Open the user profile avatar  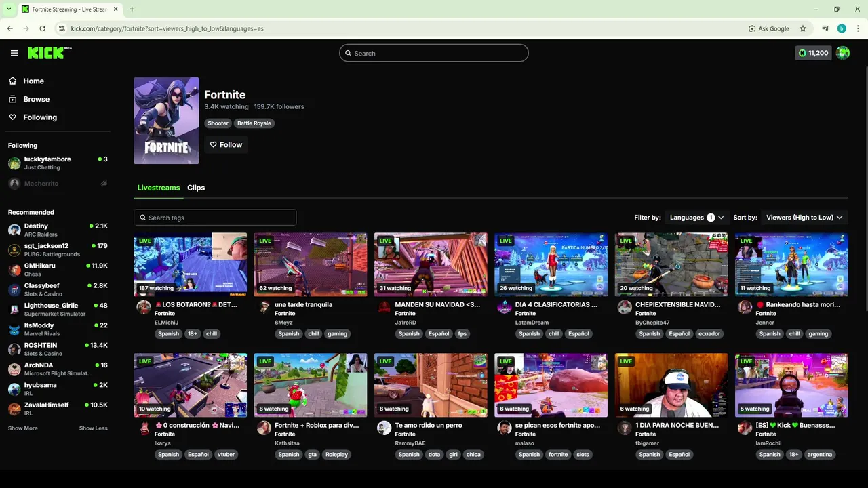tap(843, 53)
